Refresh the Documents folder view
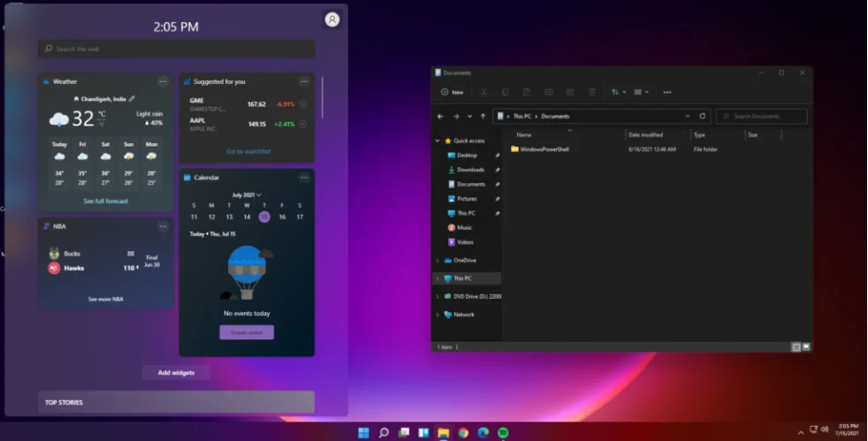 pos(703,116)
